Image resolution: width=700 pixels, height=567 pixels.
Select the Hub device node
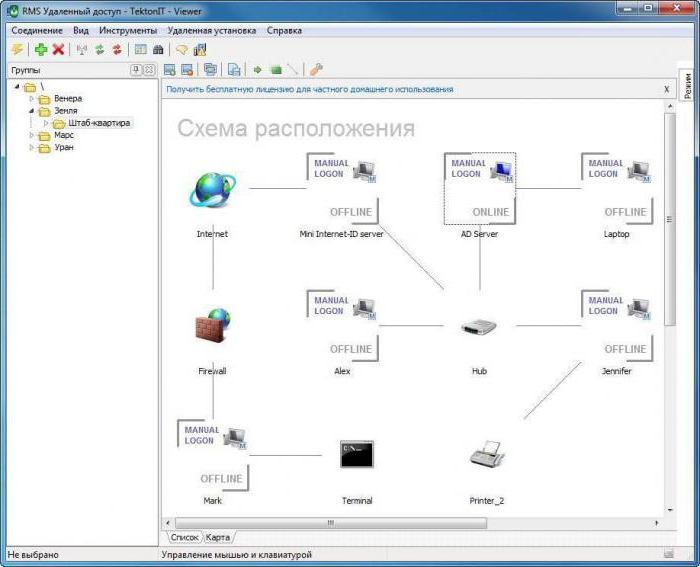pyautogui.click(x=479, y=327)
